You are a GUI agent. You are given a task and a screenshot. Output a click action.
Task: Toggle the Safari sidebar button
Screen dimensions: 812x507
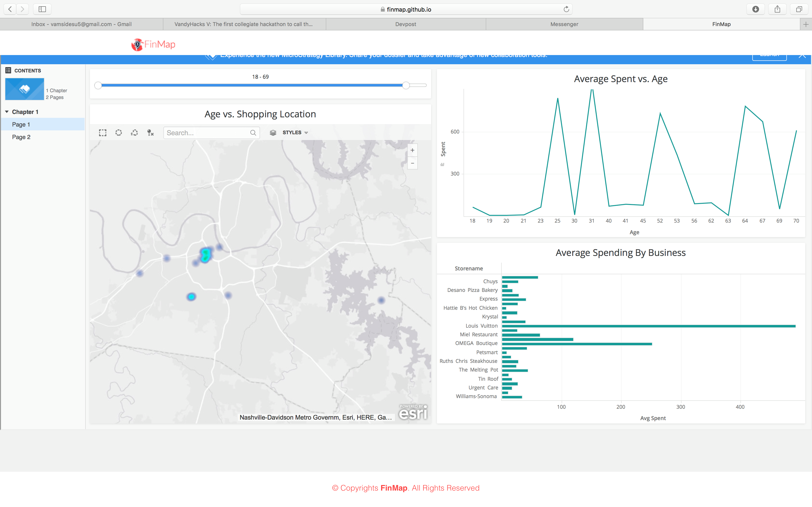point(42,9)
